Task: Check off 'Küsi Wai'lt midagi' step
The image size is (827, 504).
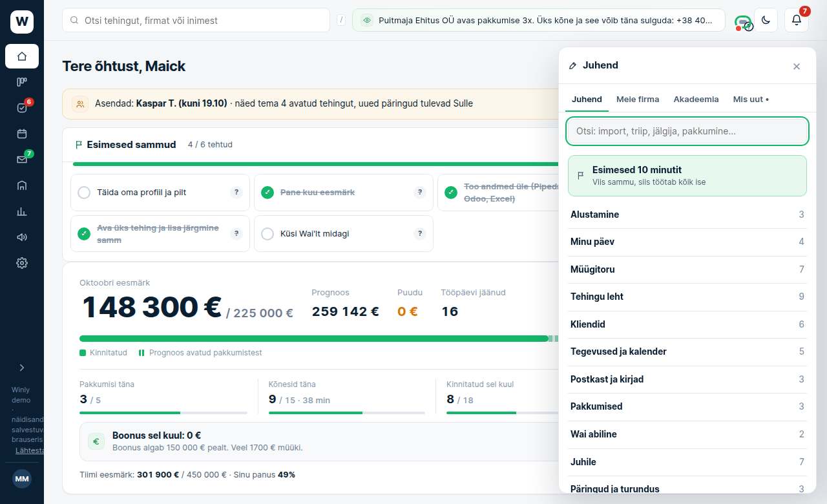Action: (x=267, y=234)
